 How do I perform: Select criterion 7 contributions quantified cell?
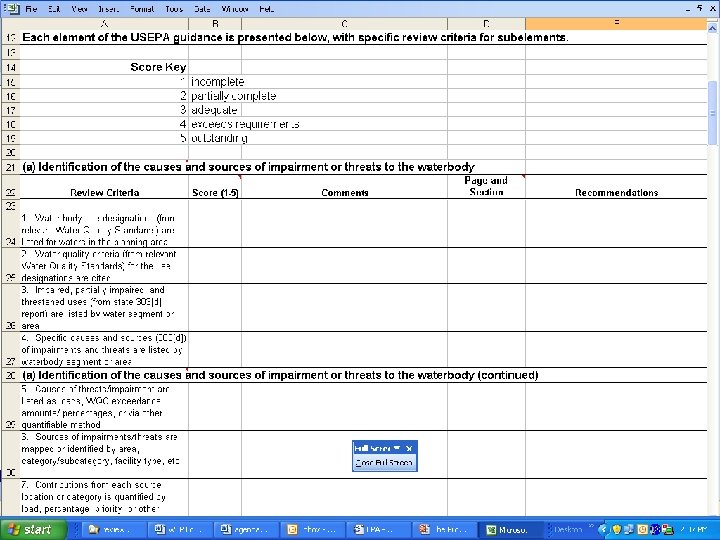click(104, 497)
